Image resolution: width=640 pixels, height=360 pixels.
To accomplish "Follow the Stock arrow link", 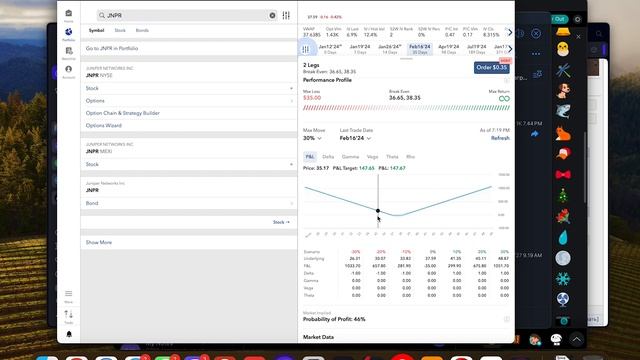I will pyautogui.click(x=281, y=222).
